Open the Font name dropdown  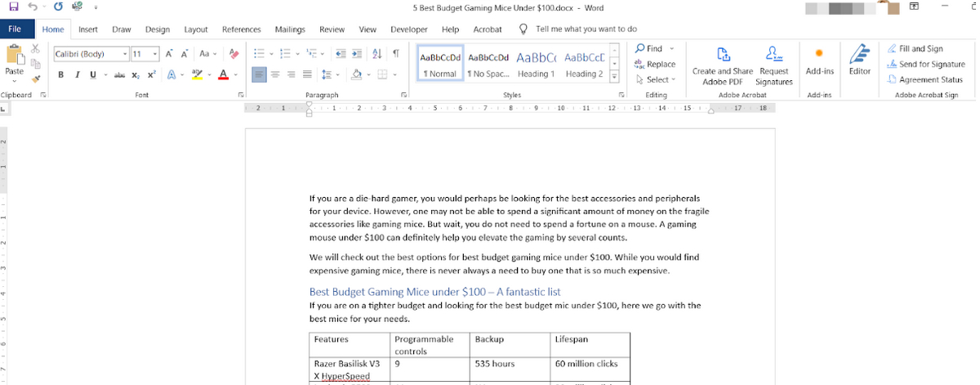coord(125,54)
